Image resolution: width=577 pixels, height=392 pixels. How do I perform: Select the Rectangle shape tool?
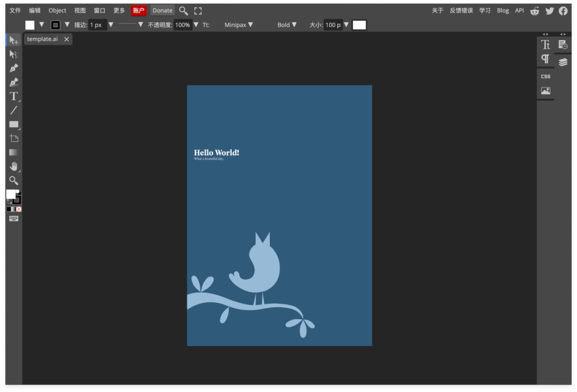pyautogui.click(x=13, y=124)
